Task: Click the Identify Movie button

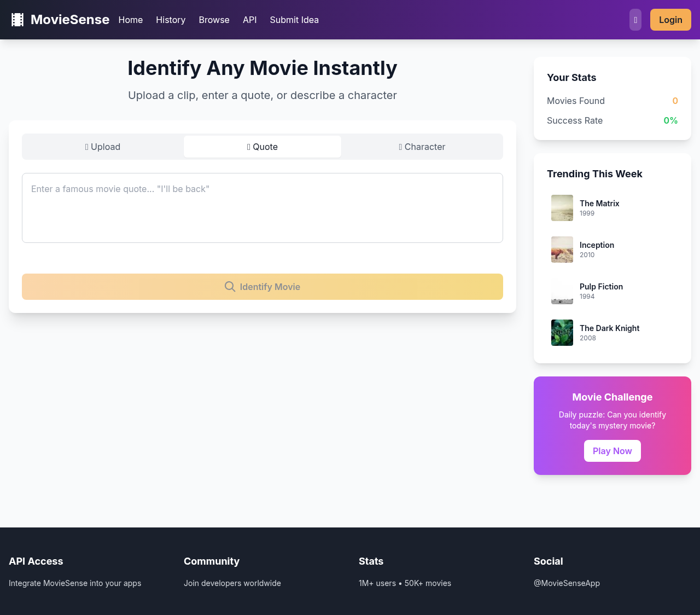Action: (262, 286)
